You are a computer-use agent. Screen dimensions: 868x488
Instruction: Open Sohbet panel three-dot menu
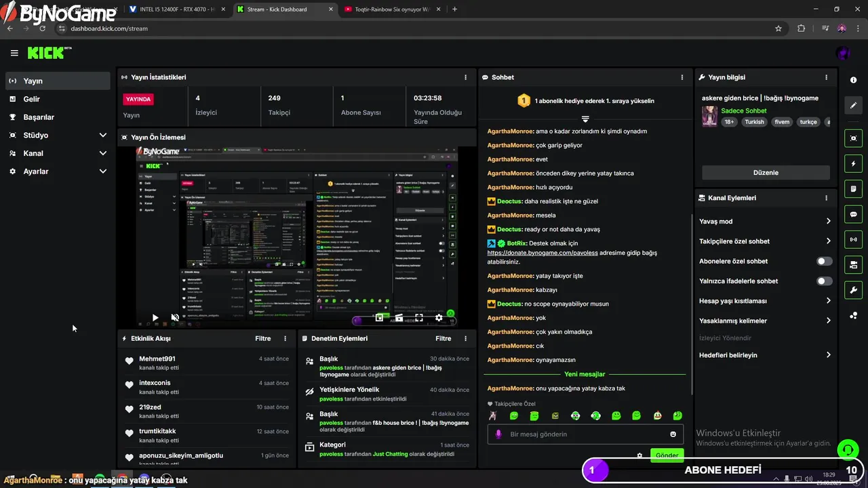[x=682, y=77]
